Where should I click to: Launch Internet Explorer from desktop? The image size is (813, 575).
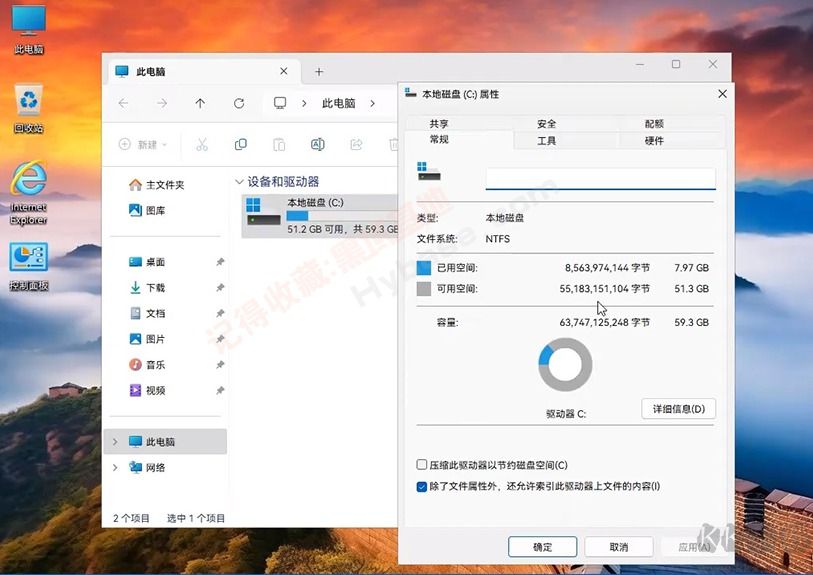(x=29, y=193)
